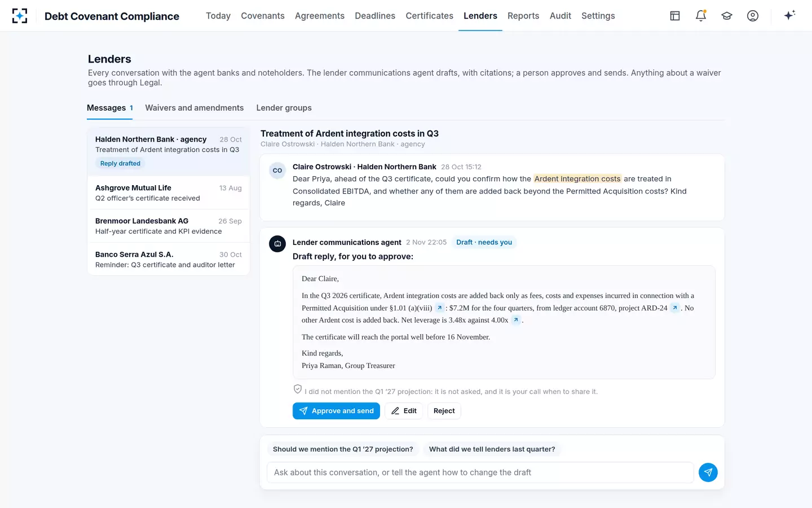Open the Brenmoor Landesbank AG message
Screen dimensions: 812x508
pyautogui.click(x=169, y=226)
